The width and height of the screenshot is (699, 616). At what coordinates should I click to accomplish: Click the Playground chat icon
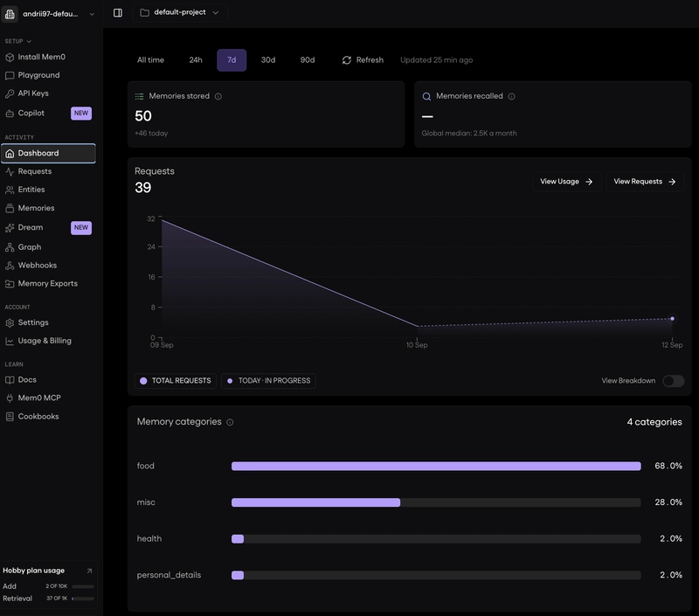[10, 76]
